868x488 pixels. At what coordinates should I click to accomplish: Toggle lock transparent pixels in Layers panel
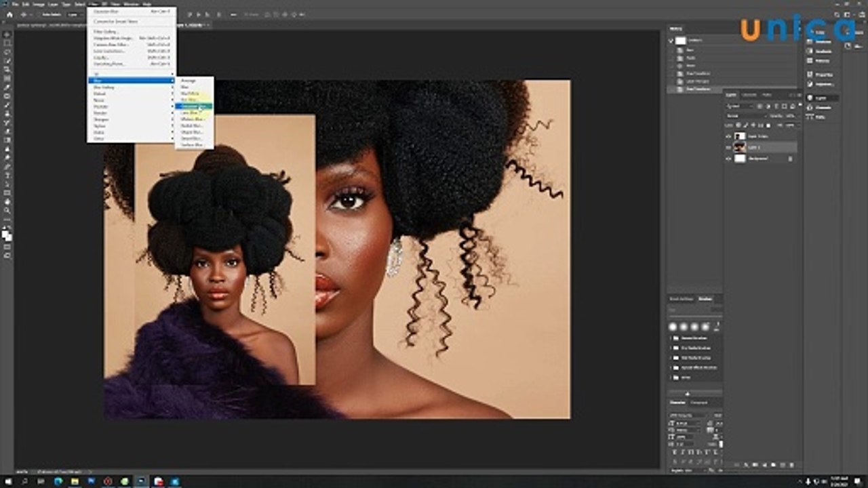click(738, 125)
